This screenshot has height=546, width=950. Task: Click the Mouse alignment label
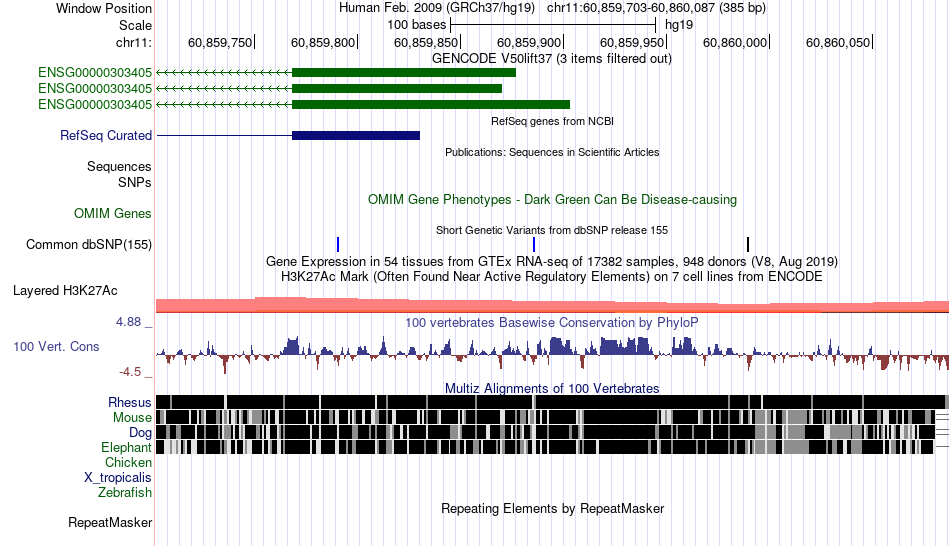click(132, 418)
